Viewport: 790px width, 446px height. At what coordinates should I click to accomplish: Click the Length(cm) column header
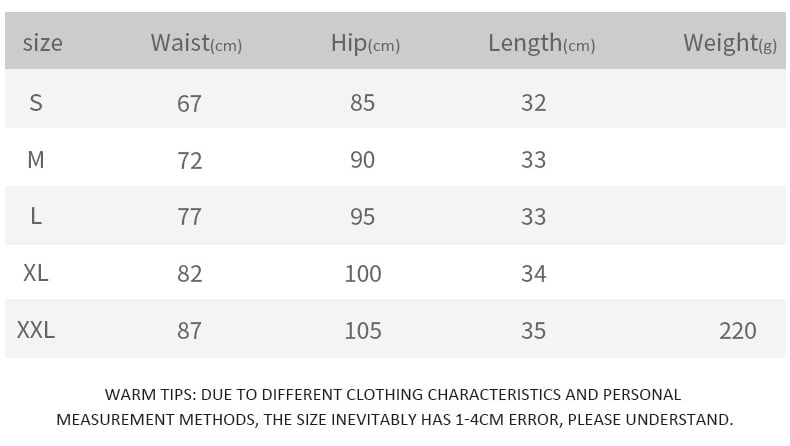pyautogui.click(x=541, y=43)
